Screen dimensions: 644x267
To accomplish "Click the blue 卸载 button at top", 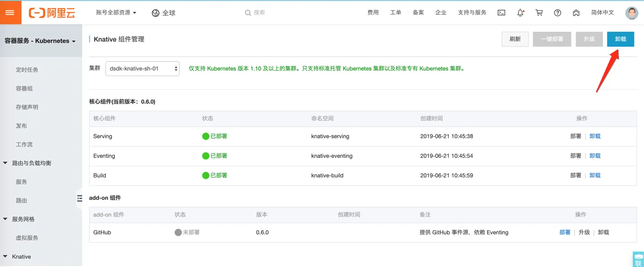I will tap(621, 39).
